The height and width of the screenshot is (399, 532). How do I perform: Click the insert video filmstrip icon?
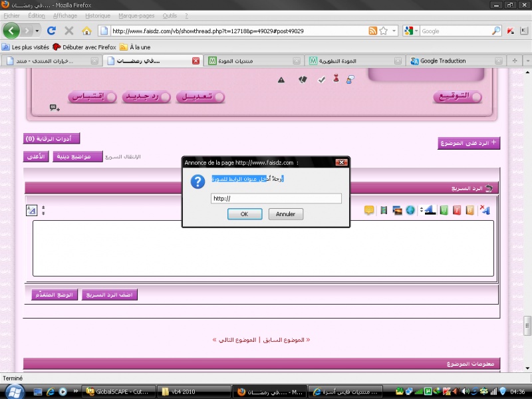[x=384, y=211]
